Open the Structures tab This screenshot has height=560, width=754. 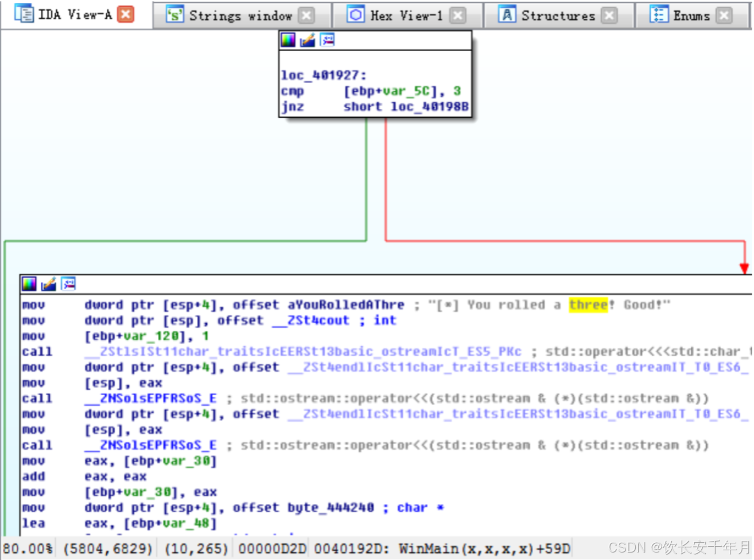click(558, 15)
